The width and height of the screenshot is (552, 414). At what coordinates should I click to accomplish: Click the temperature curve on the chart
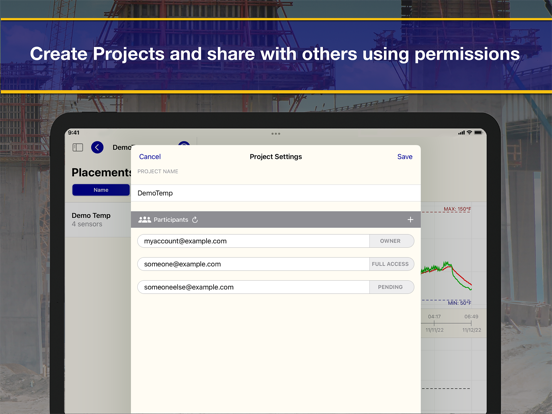(446, 274)
